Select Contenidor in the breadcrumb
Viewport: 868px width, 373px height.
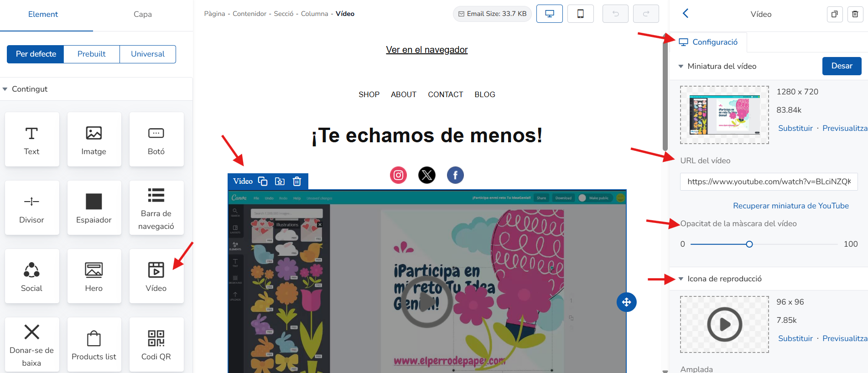click(x=249, y=14)
